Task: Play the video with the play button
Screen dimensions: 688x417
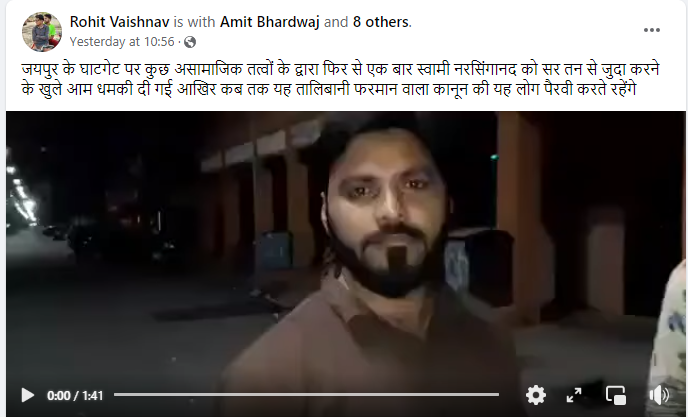Action: 28,395
